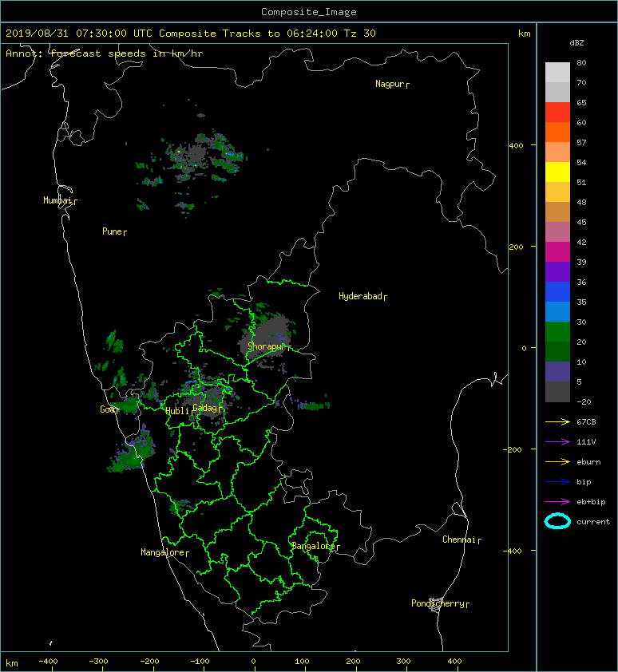The height and width of the screenshot is (672, 618).
Task: Click the -300 bottom axis tick label
Action: click(99, 662)
